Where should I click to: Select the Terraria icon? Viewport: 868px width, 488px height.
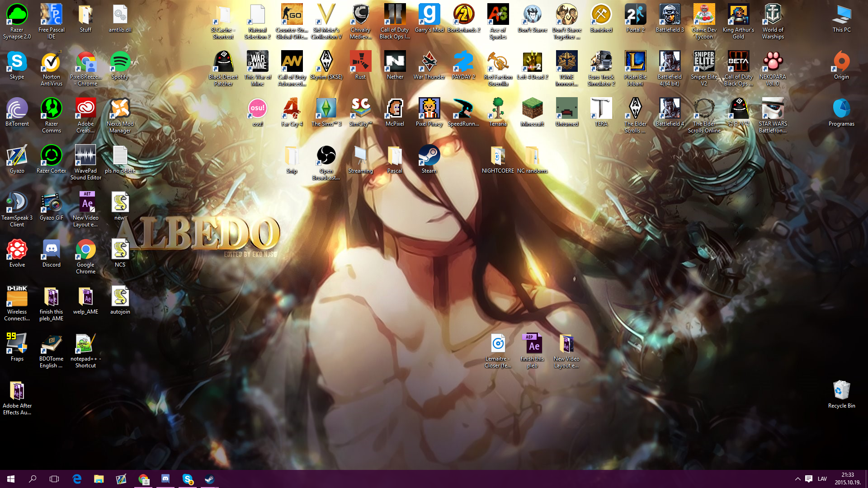498,112
